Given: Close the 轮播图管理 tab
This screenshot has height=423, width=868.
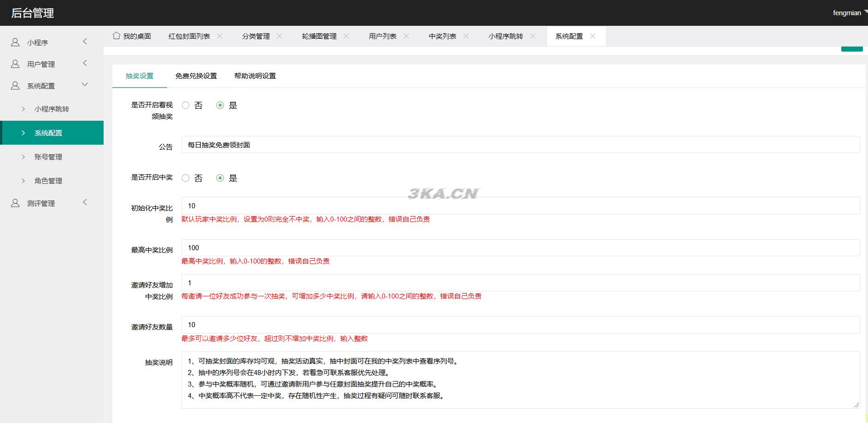Looking at the screenshot, I should coord(346,36).
